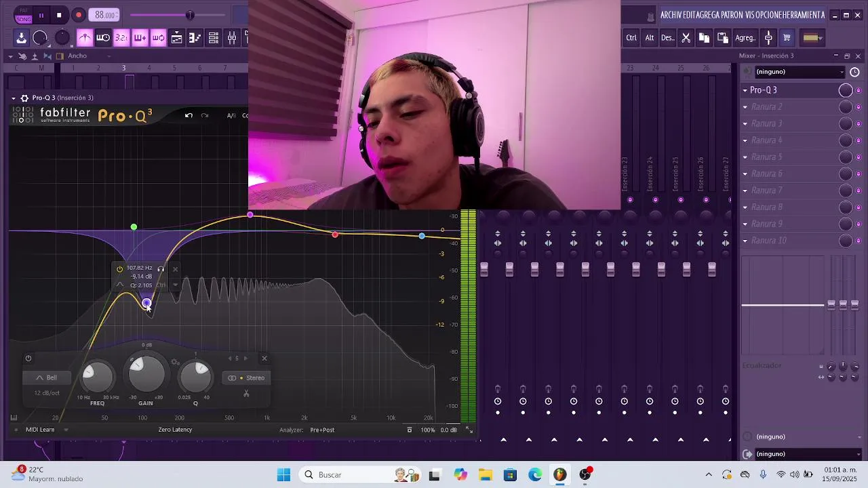This screenshot has height=488, width=868.
Task: Show the piano keyboard display icon
Action: (14, 418)
